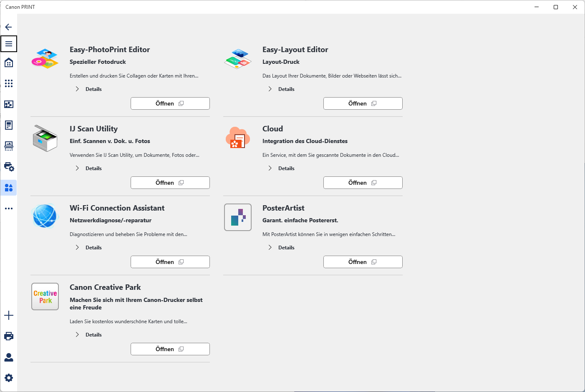This screenshot has width=585, height=392.
Task: Click the Wi-Fi Connection Assistant title
Action: tap(117, 208)
